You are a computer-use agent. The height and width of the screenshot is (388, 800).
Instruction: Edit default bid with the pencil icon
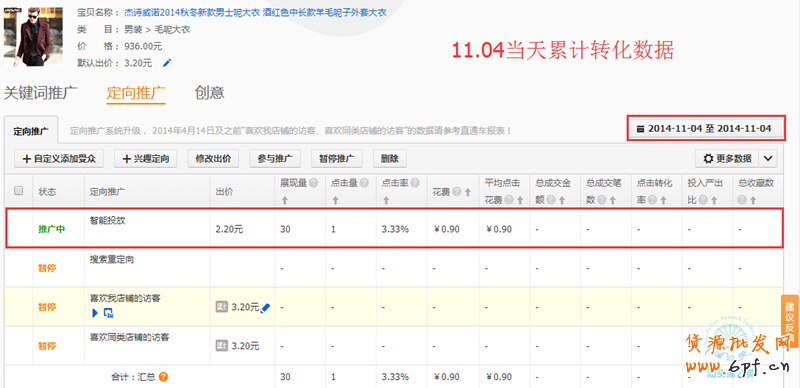[x=167, y=63]
